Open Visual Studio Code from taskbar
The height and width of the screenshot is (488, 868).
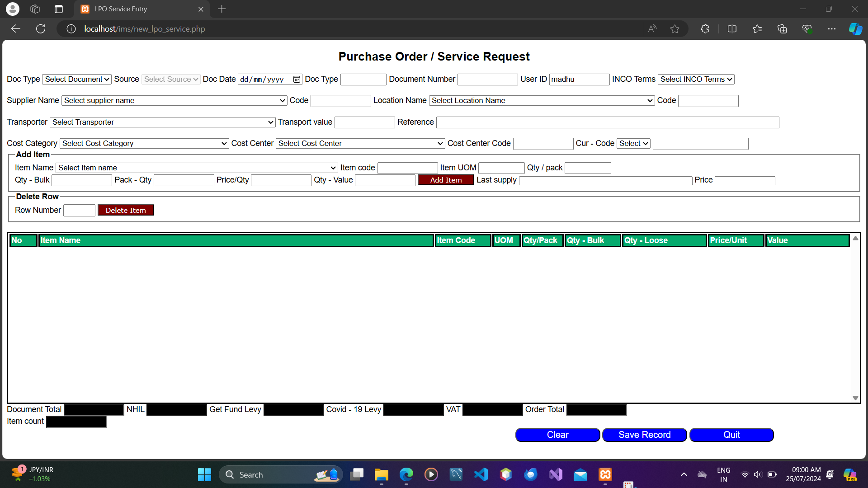pyautogui.click(x=481, y=474)
